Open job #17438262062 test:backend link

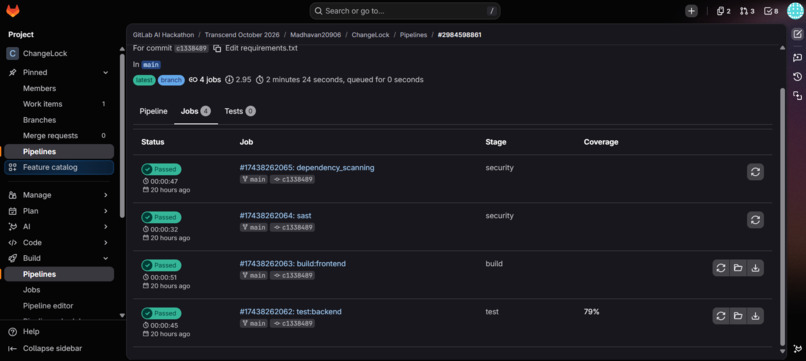tap(290, 312)
